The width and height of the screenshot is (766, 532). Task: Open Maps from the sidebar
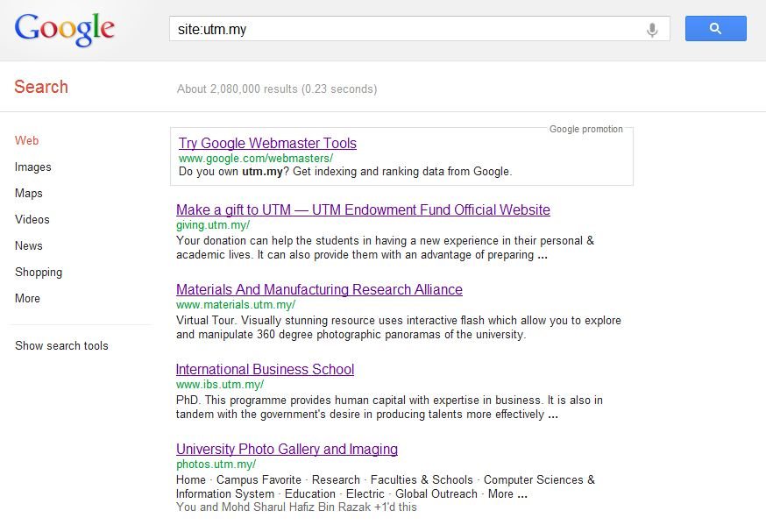[x=28, y=194]
